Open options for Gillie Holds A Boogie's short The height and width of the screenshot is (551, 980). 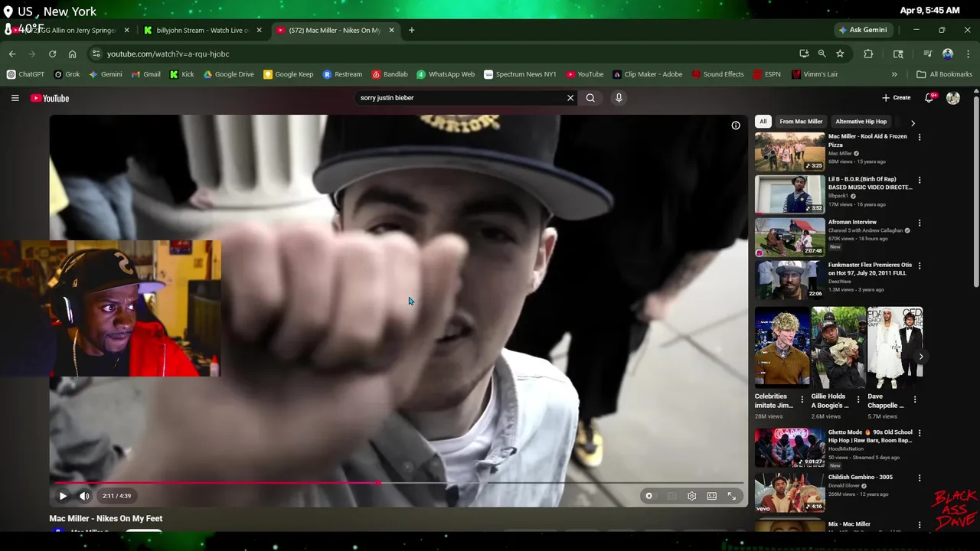[858, 399]
